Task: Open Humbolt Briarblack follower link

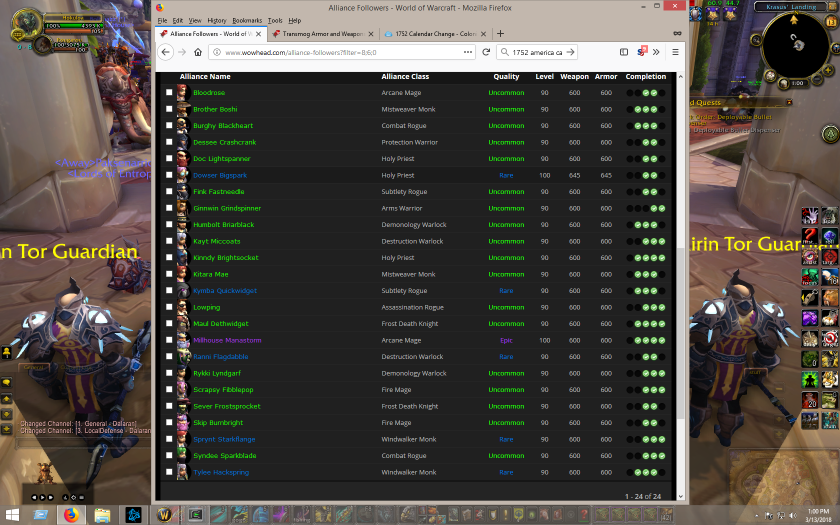Action: coord(223,225)
